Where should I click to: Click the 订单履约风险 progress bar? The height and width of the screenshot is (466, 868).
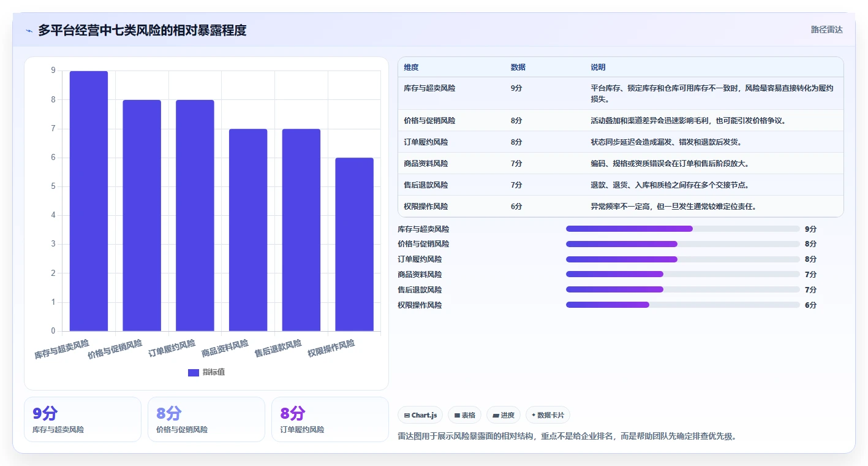click(x=683, y=259)
